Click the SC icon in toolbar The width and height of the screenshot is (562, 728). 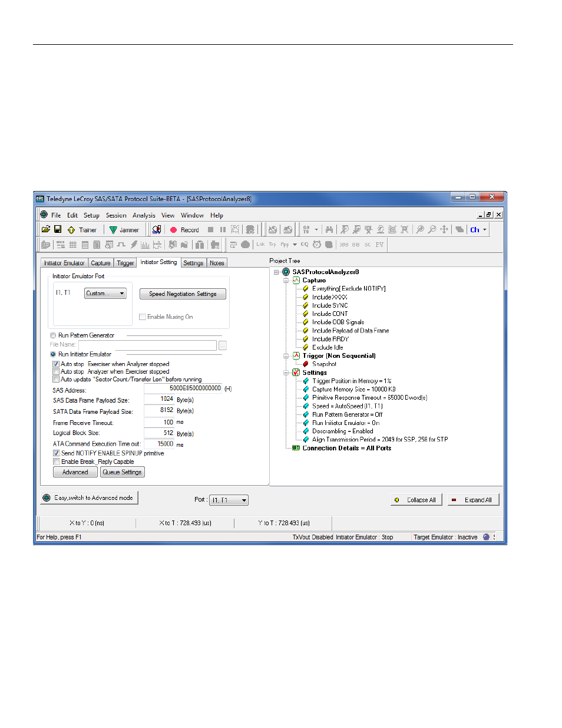[x=368, y=245]
